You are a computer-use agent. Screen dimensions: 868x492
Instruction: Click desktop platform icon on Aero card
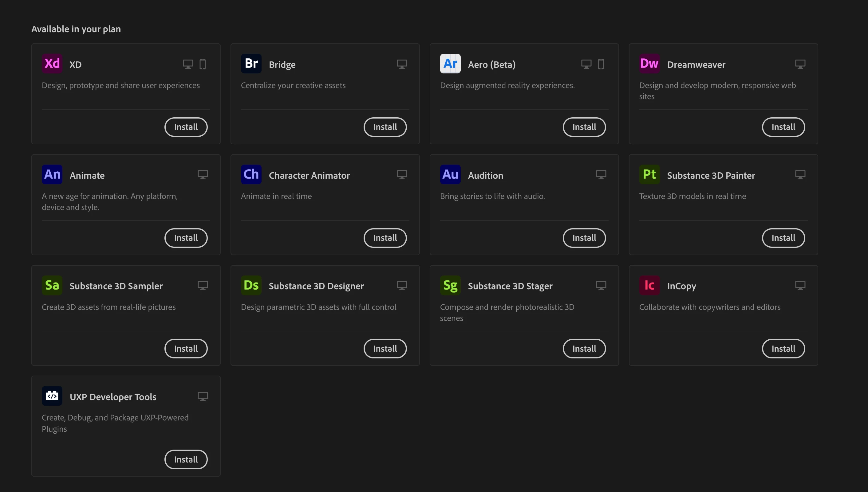586,64
